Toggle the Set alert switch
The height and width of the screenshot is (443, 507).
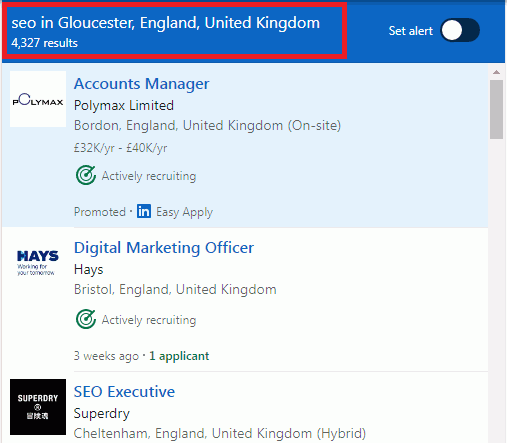(x=460, y=30)
